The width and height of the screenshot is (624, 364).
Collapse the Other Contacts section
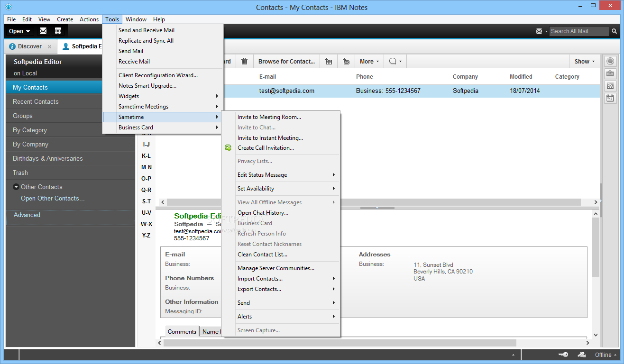tap(16, 187)
